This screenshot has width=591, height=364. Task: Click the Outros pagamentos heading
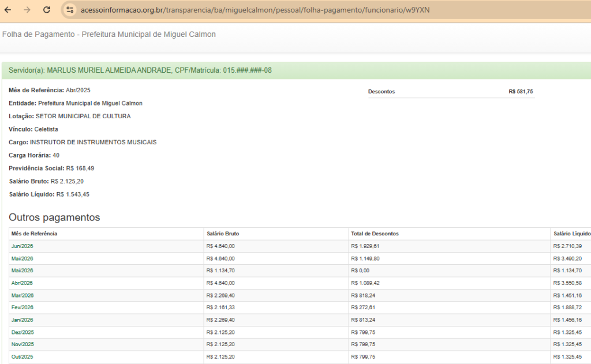point(54,217)
